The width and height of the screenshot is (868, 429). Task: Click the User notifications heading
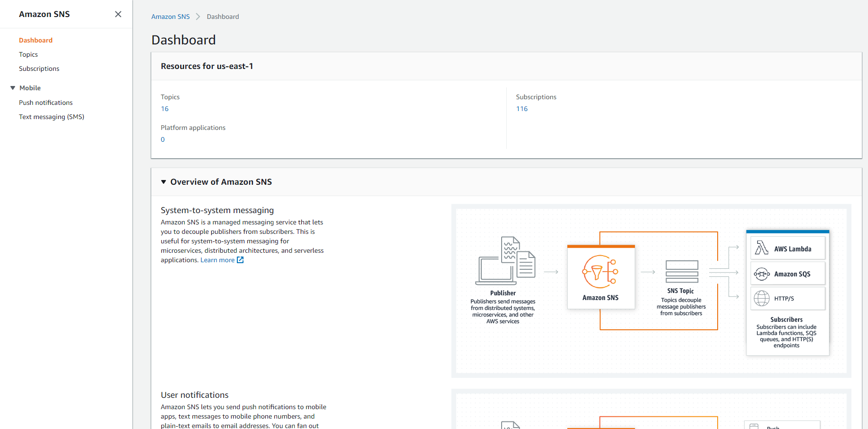pos(194,395)
